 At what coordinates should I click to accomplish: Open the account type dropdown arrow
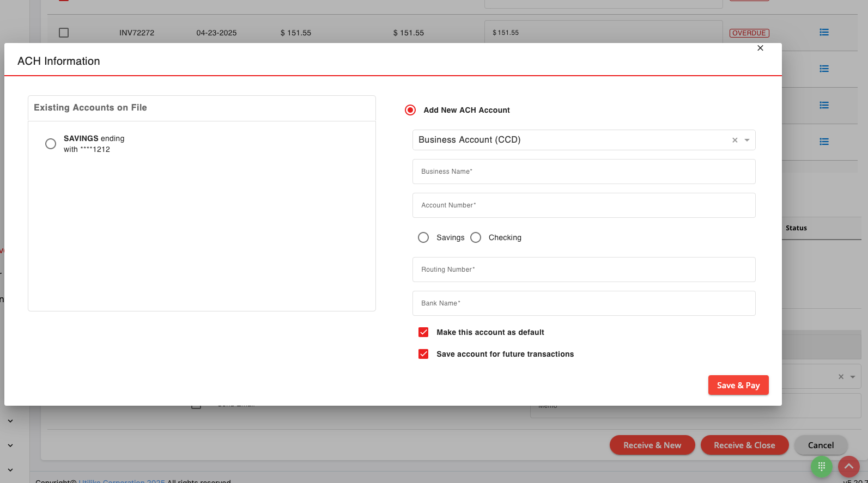(x=747, y=140)
